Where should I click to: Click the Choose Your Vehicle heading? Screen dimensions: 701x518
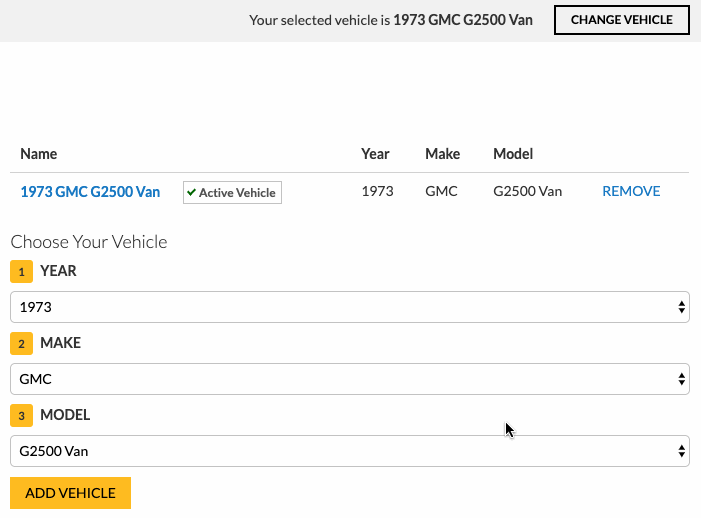tap(89, 242)
